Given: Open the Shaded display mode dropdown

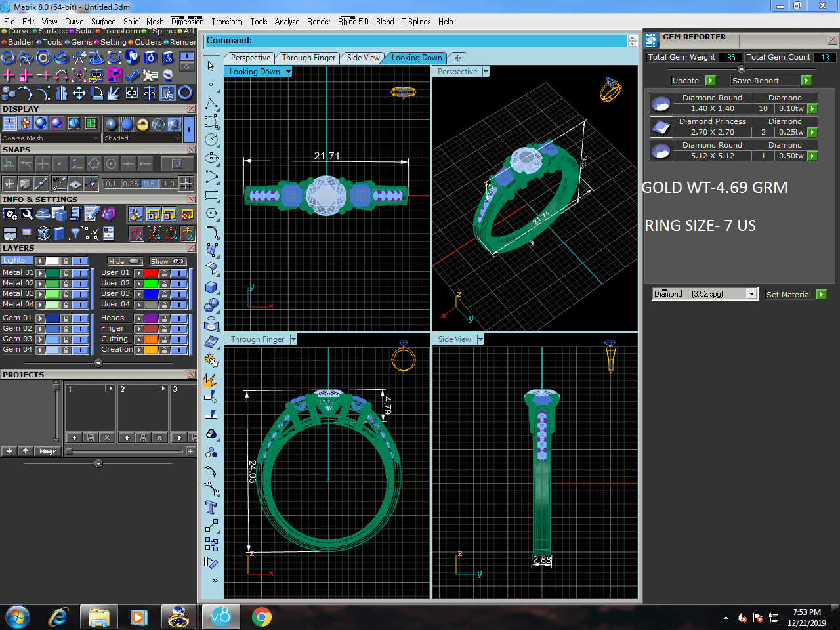Looking at the screenshot, I should click(x=177, y=138).
